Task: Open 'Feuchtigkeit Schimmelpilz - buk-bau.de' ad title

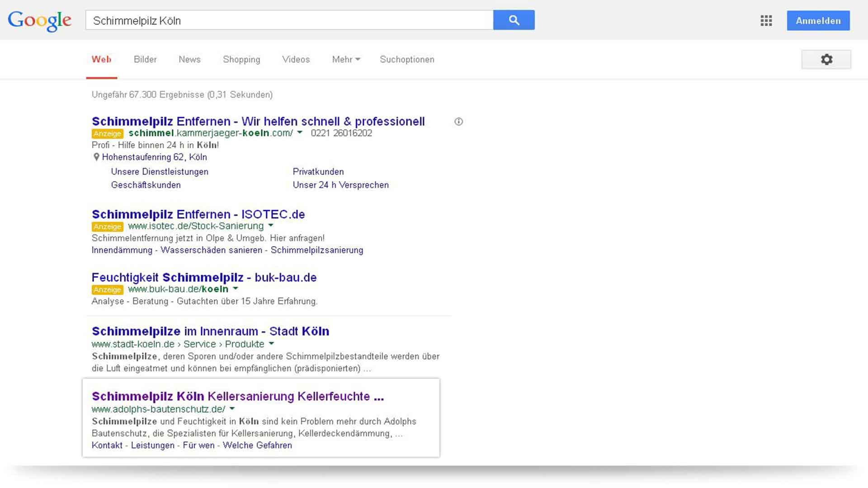Action: pos(204,277)
